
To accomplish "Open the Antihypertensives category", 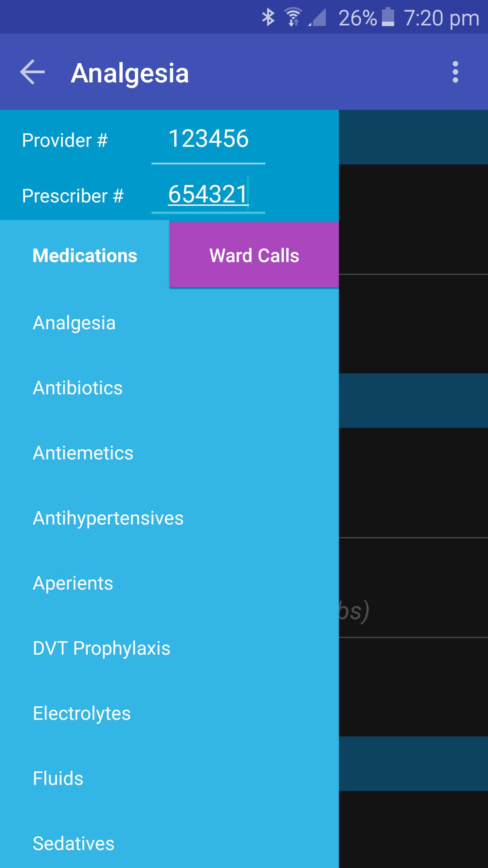I will tap(108, 518).
